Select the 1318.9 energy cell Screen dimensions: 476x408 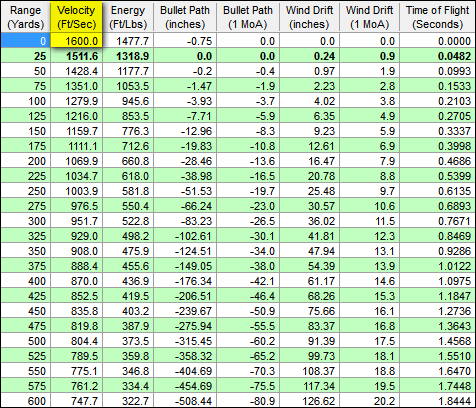point(128,56)
